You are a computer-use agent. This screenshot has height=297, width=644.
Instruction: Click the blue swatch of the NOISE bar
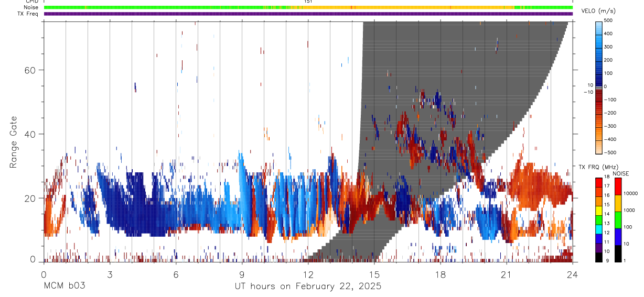point(618,237)
